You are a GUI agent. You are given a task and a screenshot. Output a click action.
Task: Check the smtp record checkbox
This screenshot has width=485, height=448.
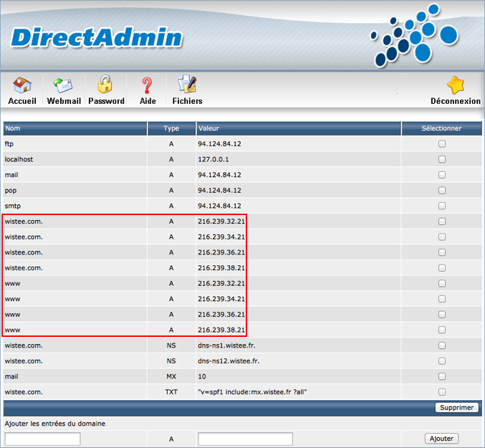442,206
